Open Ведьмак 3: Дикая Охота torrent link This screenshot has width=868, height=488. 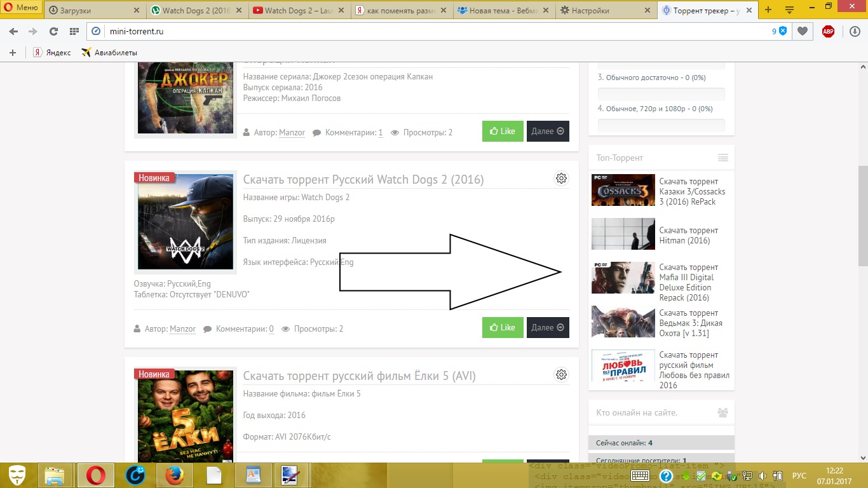coord(691,323)
